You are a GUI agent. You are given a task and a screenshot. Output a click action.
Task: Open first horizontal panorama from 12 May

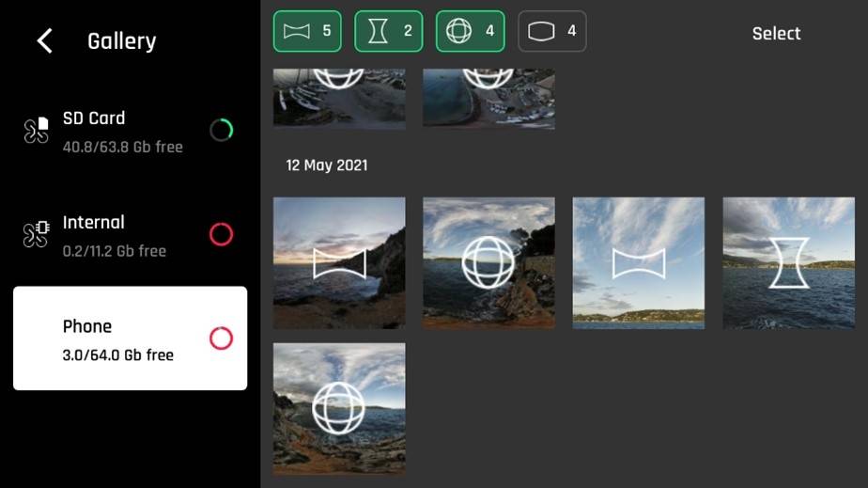pos(339,263)
